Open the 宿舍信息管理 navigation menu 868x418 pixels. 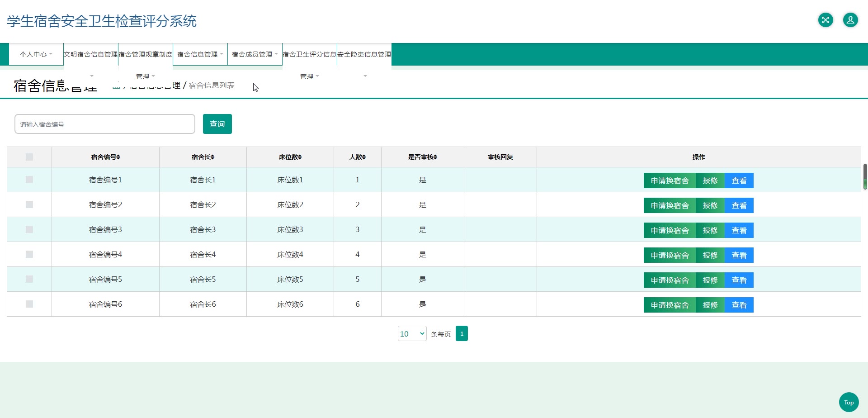200,54
